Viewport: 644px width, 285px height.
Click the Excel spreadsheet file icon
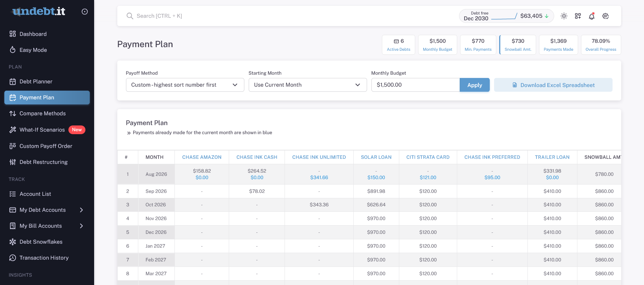pyautogui.click(x=515, y=85)
